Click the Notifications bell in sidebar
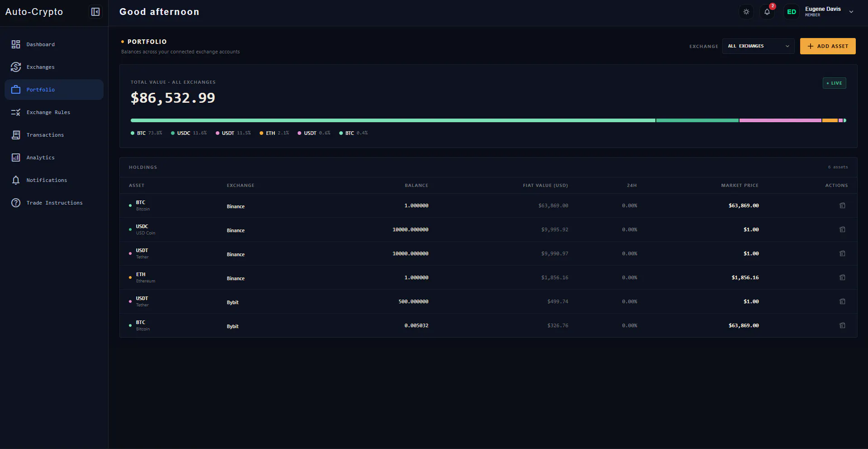 [x=16, y=180]
